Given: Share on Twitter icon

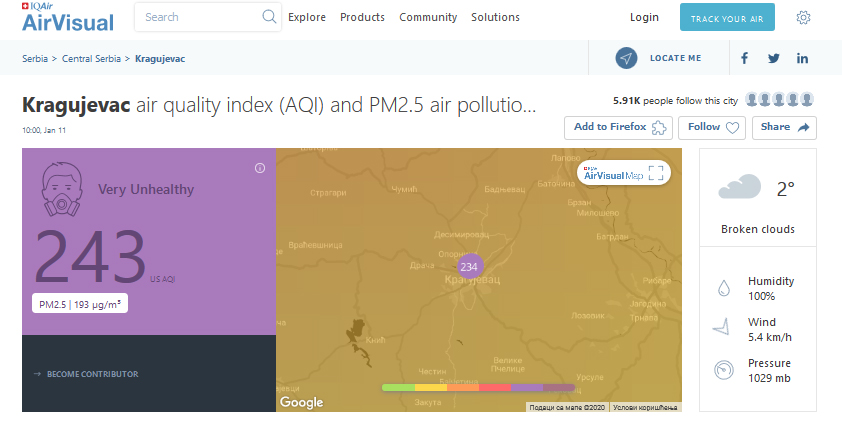Looking at the screenshot, I should coord(773,58).
